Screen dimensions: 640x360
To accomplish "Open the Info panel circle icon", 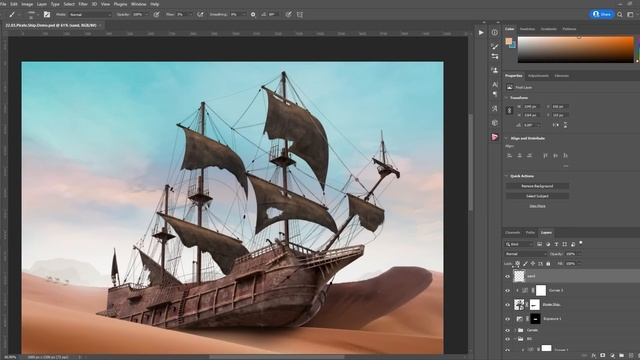I will tap(495, 32).
